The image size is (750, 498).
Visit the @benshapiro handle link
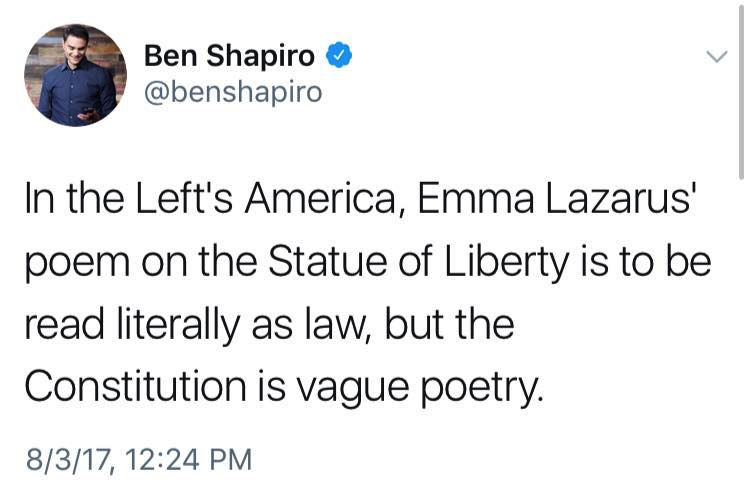coord(233,91)
